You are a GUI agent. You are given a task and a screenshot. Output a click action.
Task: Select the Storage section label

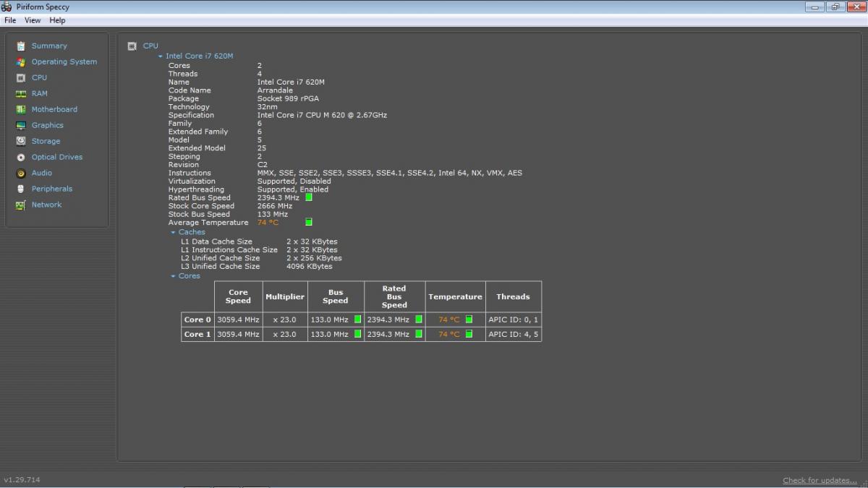coord(46,141)
